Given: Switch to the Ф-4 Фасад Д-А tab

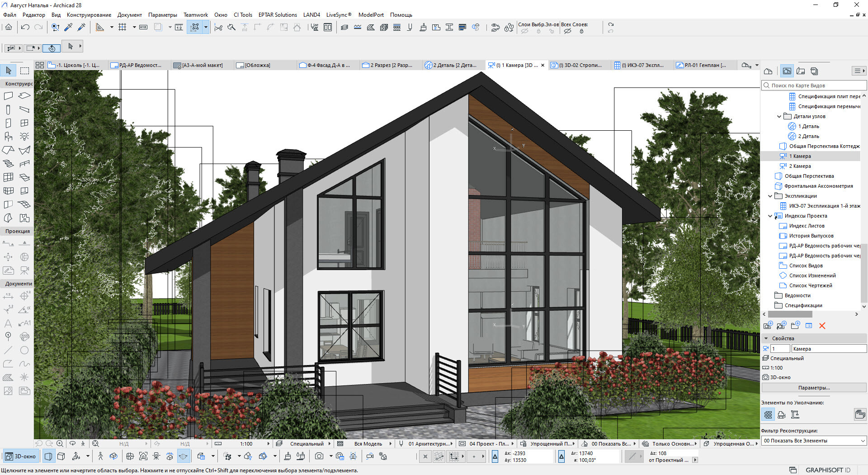Looking at the screenshot, I should [328, 65].
